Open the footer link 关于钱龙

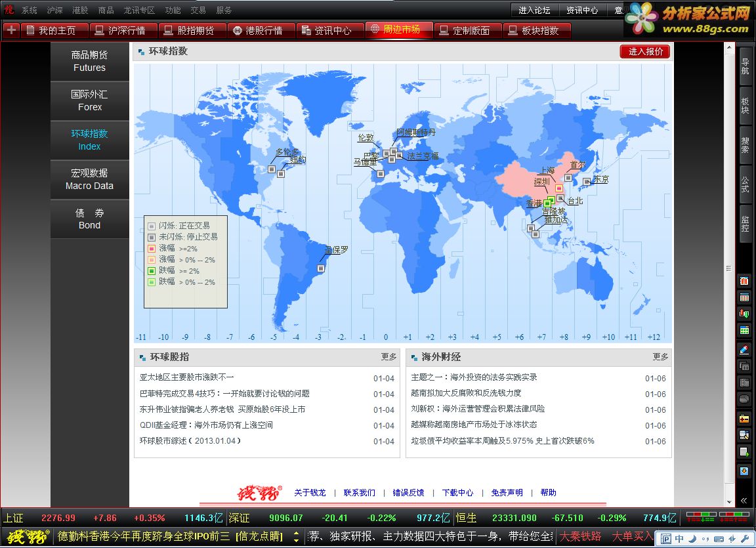(310, 493)
